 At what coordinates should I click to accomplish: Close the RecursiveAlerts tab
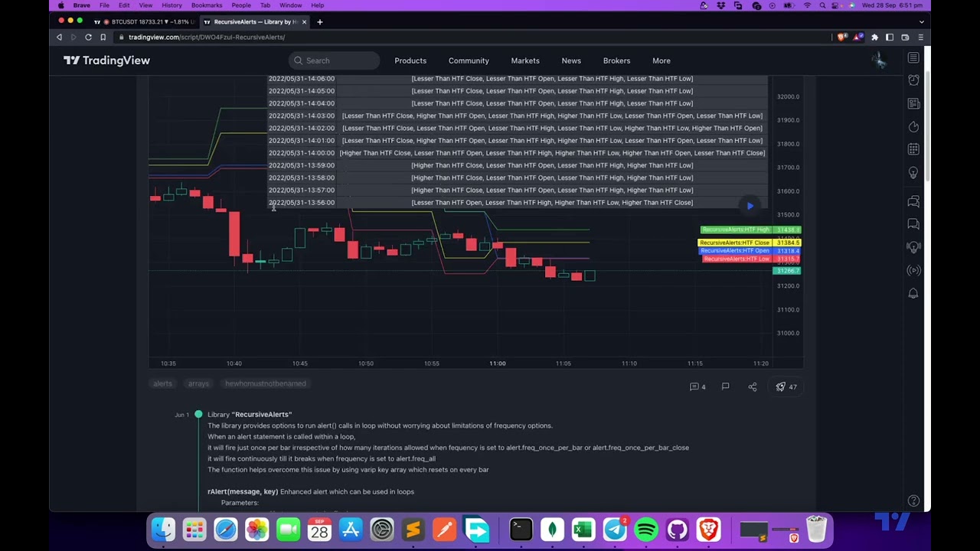tap(304, 21)
